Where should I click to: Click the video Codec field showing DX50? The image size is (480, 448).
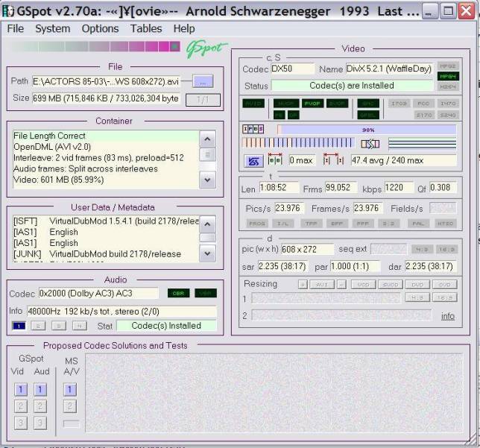(x=293, y=69)
